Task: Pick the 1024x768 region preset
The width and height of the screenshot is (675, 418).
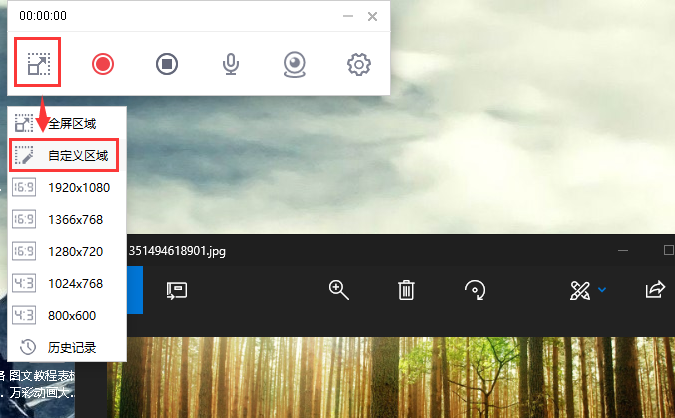Action: [x=67, y=284]
